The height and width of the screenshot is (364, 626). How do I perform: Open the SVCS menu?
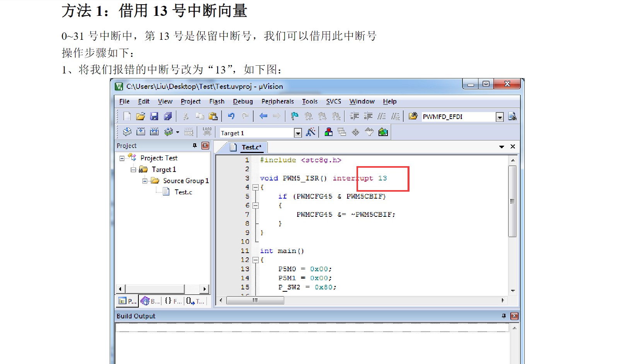pos(333,101)
